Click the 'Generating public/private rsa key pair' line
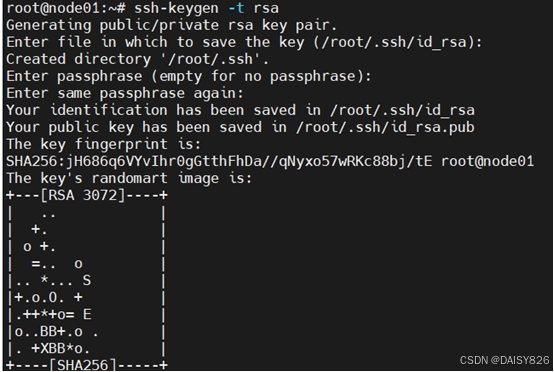Screen dimensions: 554x372 point(172,25)
